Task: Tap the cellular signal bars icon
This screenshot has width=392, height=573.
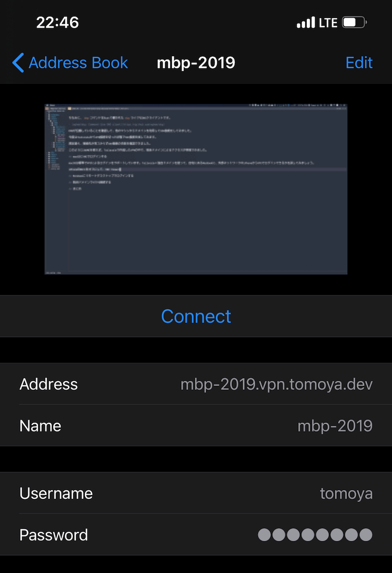Action: click(x=306, y=23)
